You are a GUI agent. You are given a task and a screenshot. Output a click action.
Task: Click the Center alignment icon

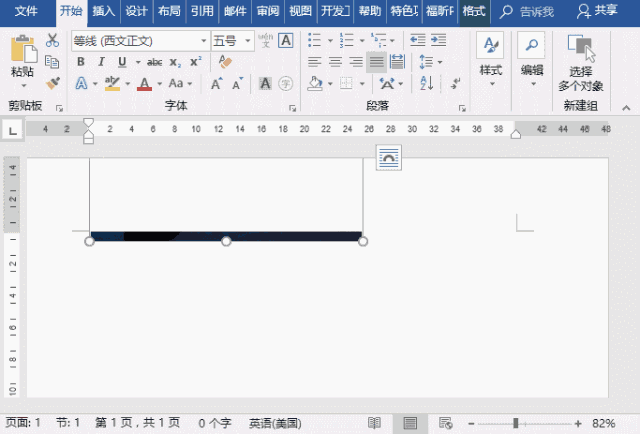(x=335, y=62)
